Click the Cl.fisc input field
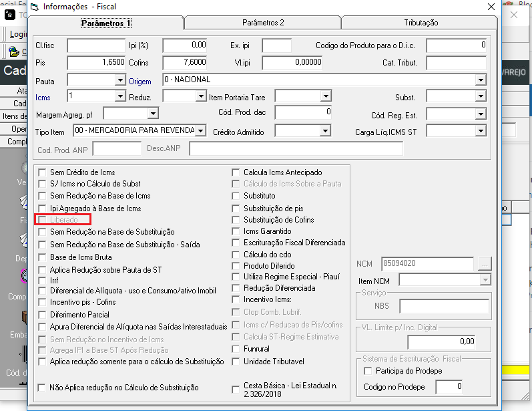The width and height of the screenshot is (532, 411). pyautogui.click(x=96, y=45)
